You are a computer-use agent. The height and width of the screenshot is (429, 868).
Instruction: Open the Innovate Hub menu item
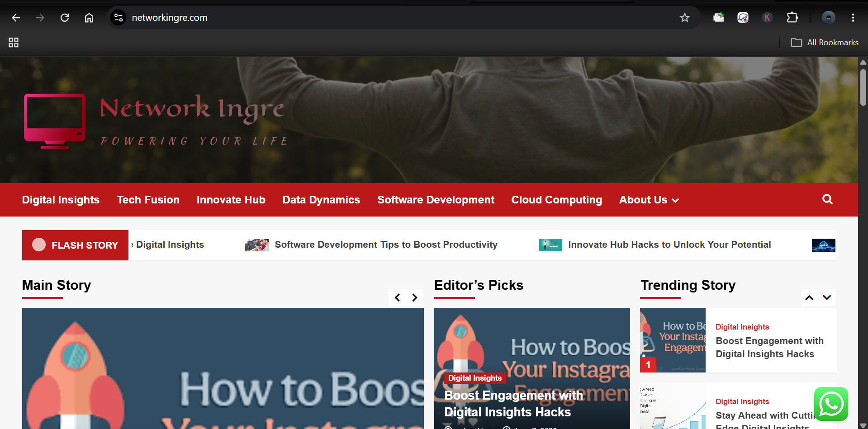231,200
